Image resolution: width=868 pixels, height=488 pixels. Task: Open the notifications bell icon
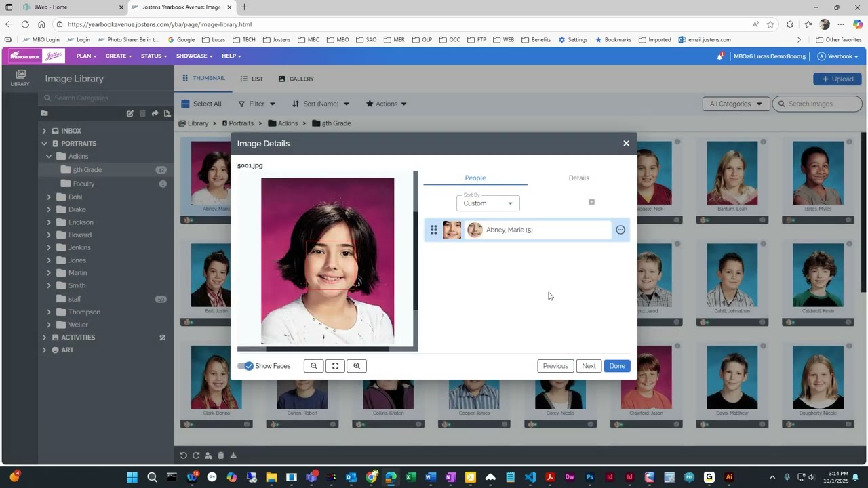(719, 56)
